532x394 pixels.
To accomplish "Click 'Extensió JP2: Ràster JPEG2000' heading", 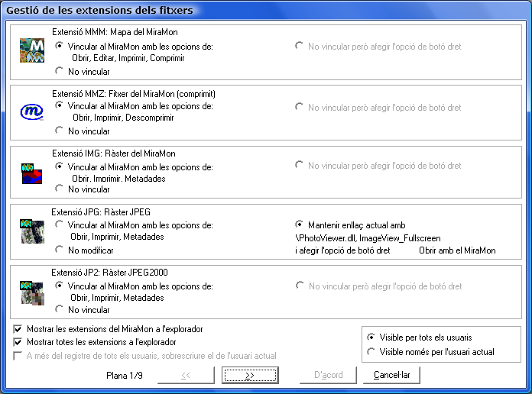I will (x=109, y=273).
